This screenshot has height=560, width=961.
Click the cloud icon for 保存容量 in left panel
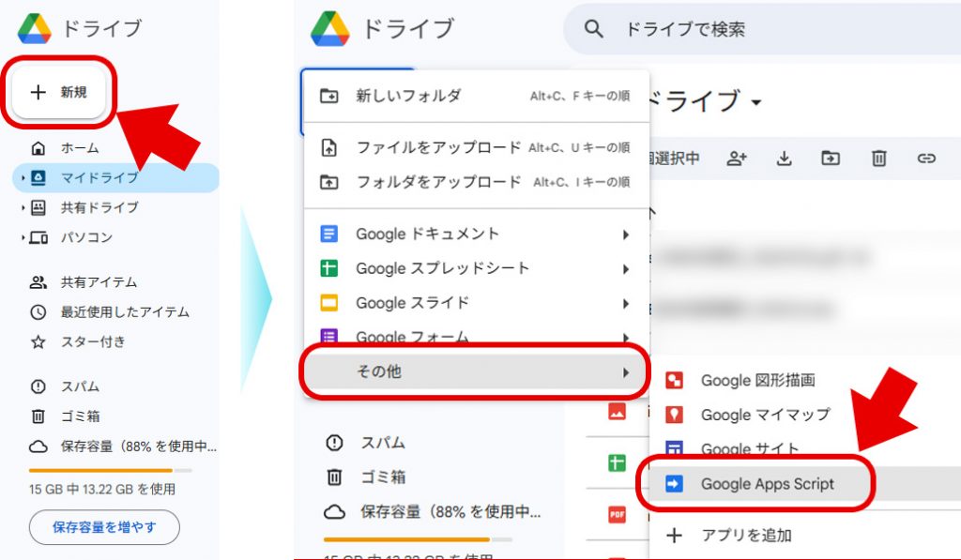[x=38, y=446]
